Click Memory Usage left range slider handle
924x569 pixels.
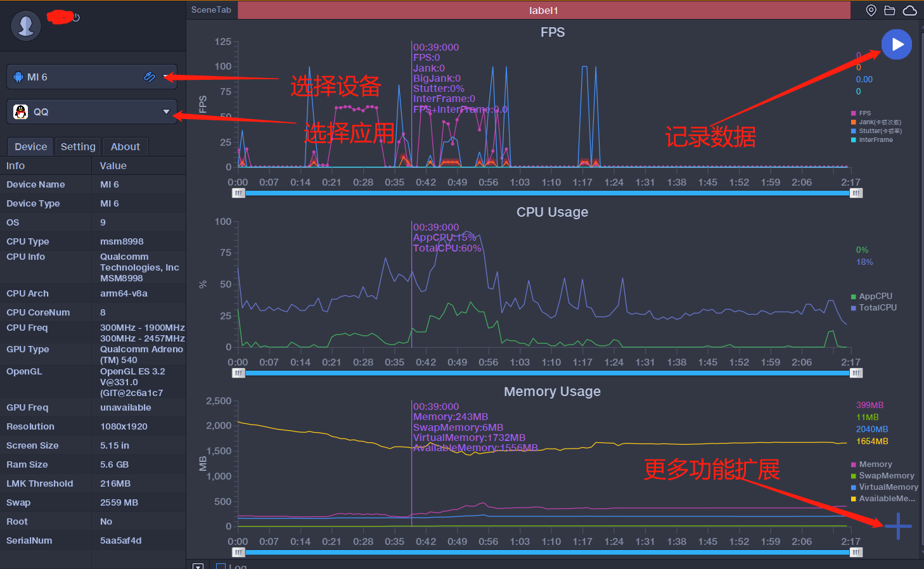238,553
